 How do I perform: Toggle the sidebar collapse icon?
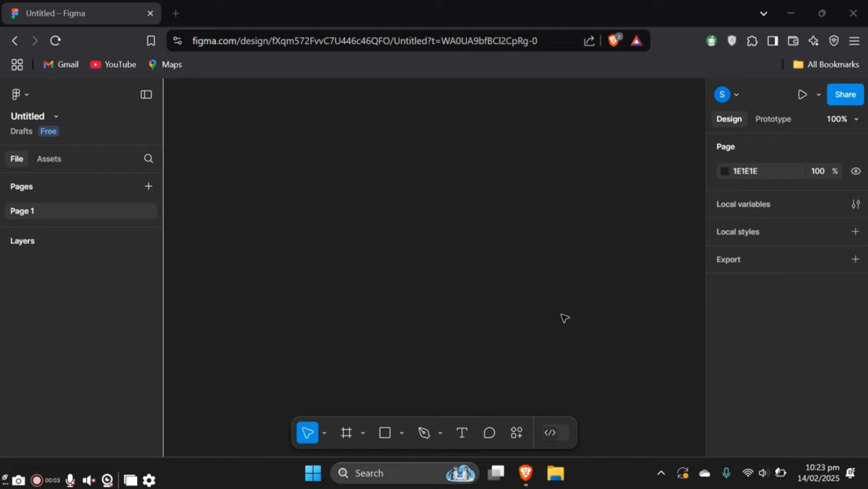pos(146,94)
